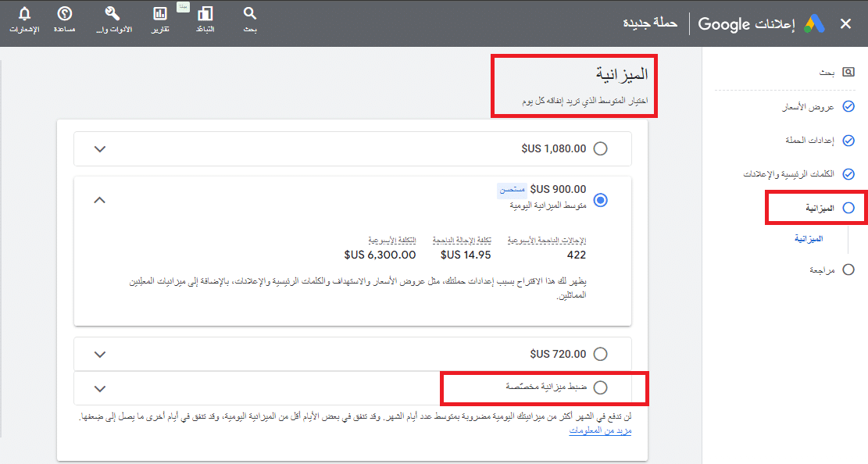
Task: Click the التكلفة الأسبوعية label
Action: click(x=392, y=241)
